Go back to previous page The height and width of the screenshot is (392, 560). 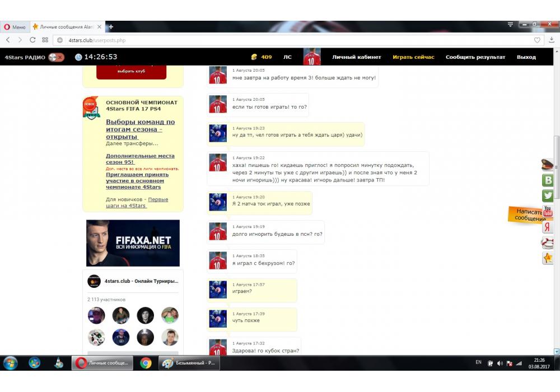8,40
